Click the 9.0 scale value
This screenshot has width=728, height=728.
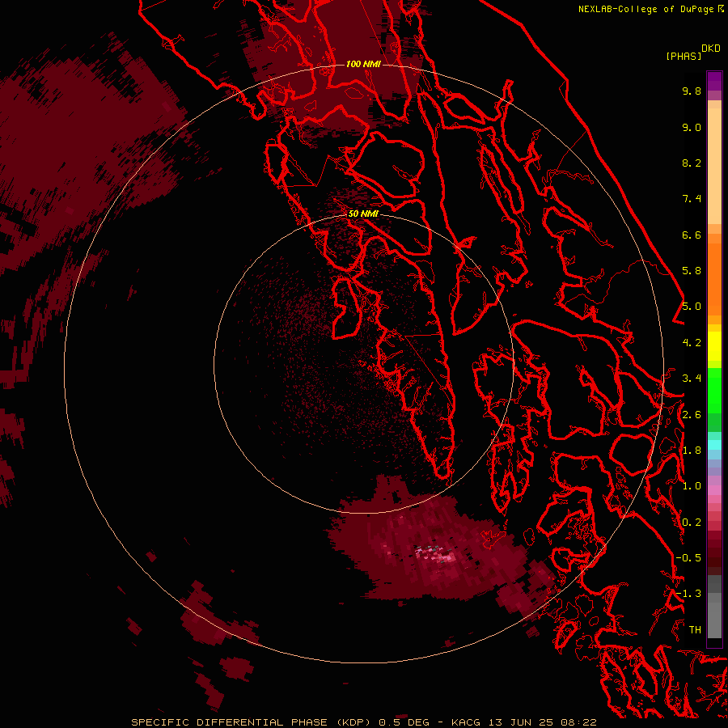click(x=692, y=127)
